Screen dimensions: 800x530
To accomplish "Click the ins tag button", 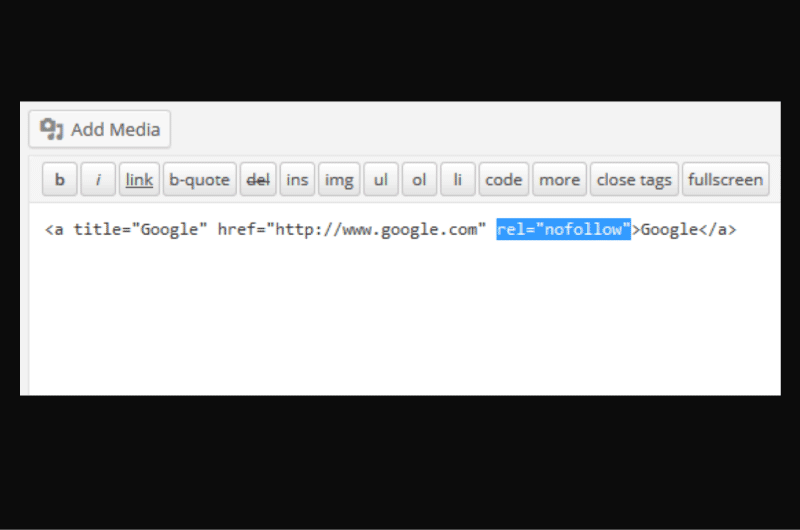I will (x=297, y=180).
